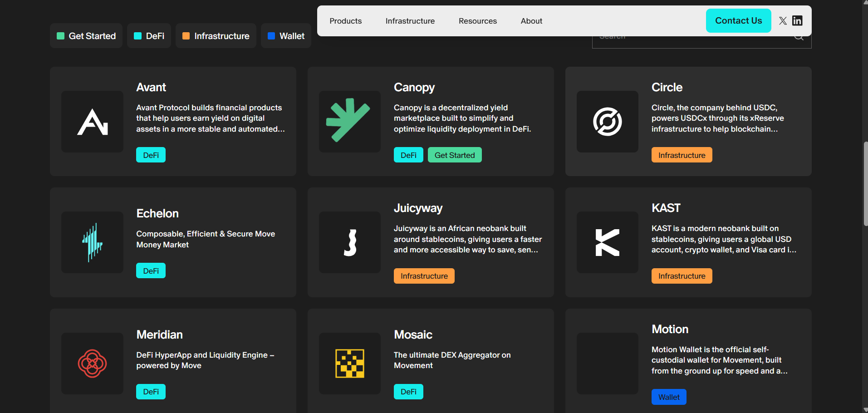The width and height of the screenshot is (868, 413).
Task: Click the Infrastructure tag on Juicyway card
Action: coord(424,276)
